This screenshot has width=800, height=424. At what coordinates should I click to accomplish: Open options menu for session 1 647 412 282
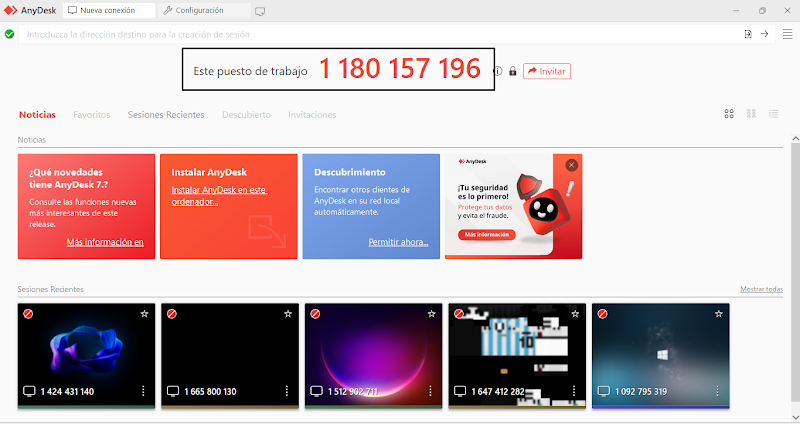tap(574, 391)
